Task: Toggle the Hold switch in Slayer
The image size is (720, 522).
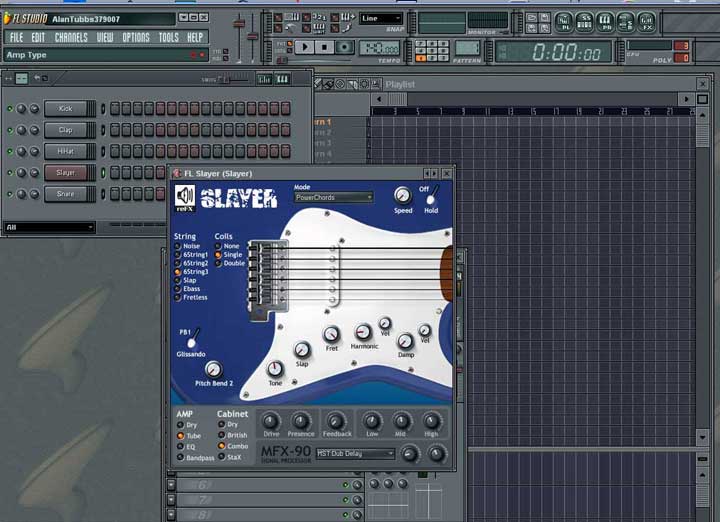Action: (431, 197)
